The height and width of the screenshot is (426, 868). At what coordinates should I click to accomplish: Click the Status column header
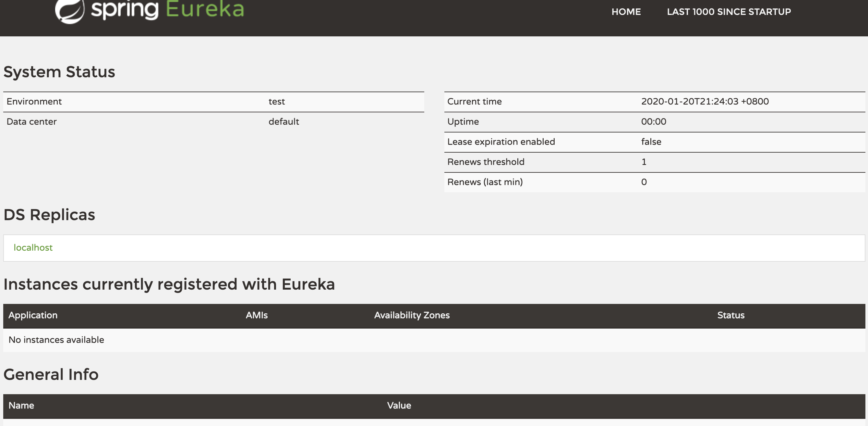pos(730,315)
